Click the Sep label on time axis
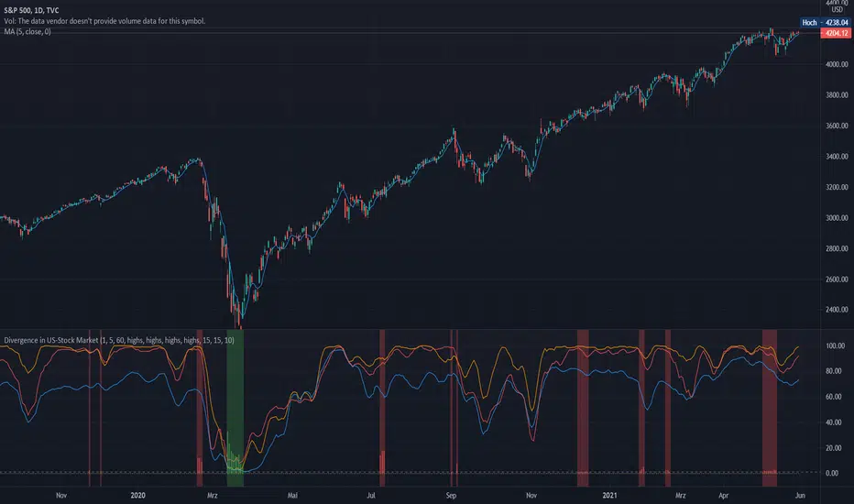The width and height of the screenshot is (854, 504). pyautogui.click(x=451, y=495)
